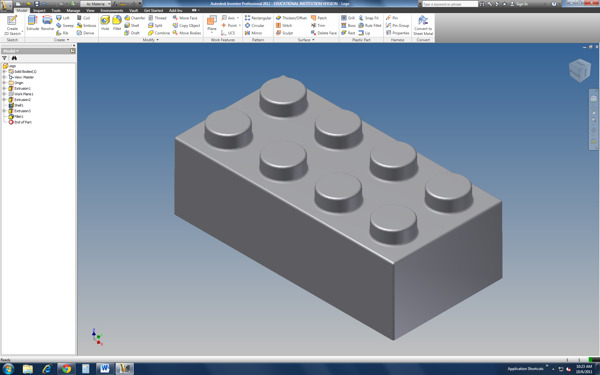Switch to the Inspect ribbon tab
Screen dimensions: 600x375
(39, 10)
